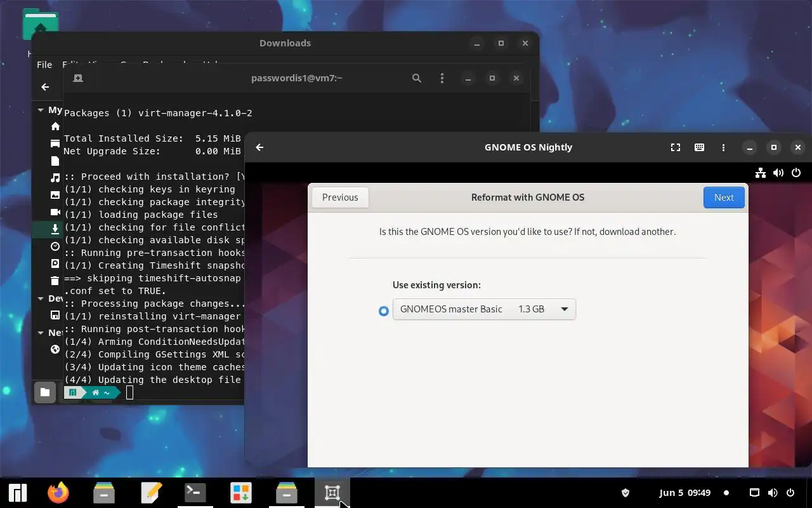
Task: Click the security shield tray icon
Action: pyautogui.click(x=625, y=493)
